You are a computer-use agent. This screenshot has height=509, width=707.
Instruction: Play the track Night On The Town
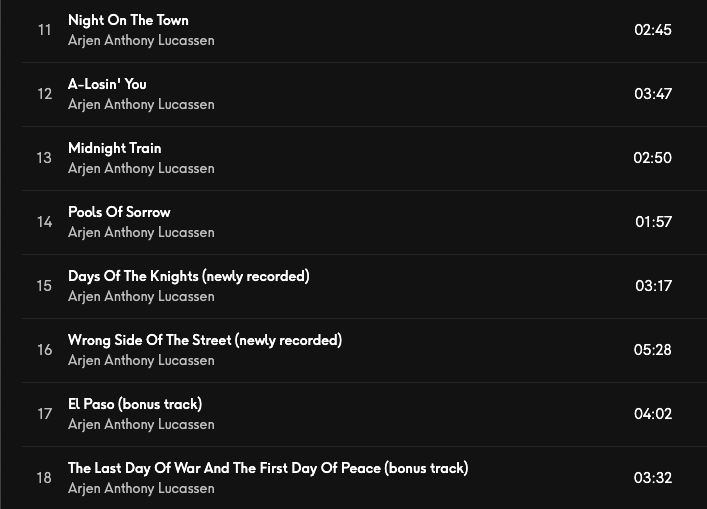pos(128,20)
